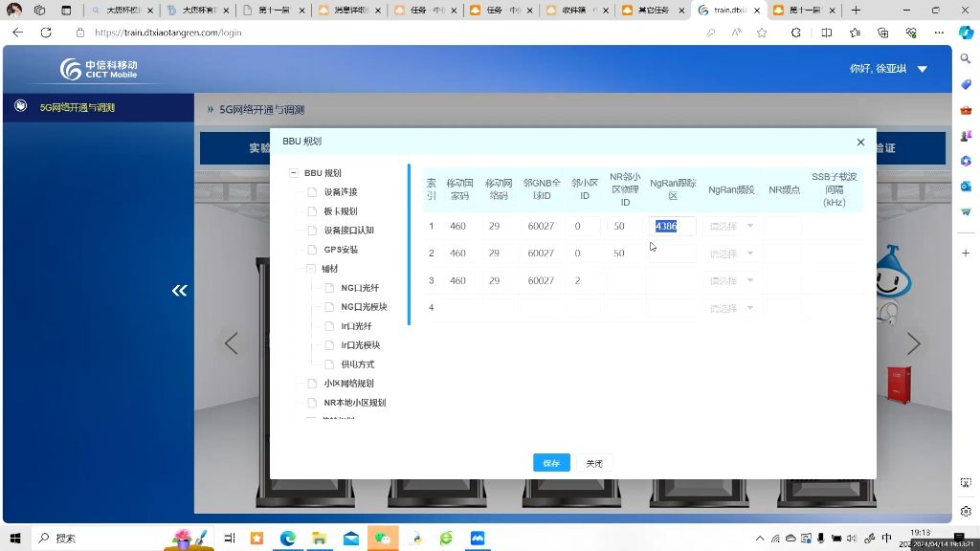Expand user menu next to 你好, 徐亚琪

click(923, 69)
